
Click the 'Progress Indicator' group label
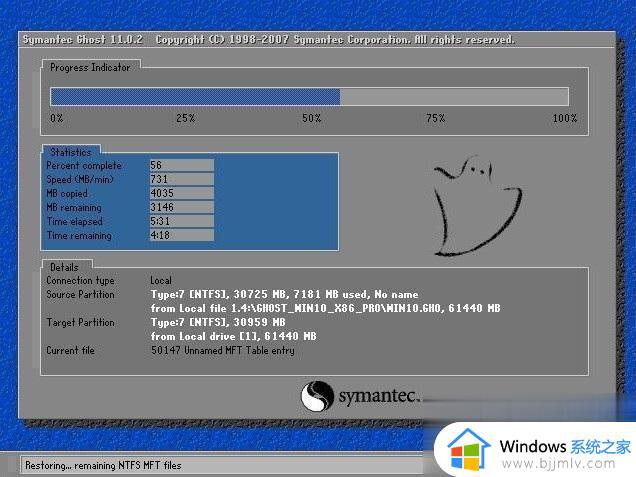click(90, 67)
